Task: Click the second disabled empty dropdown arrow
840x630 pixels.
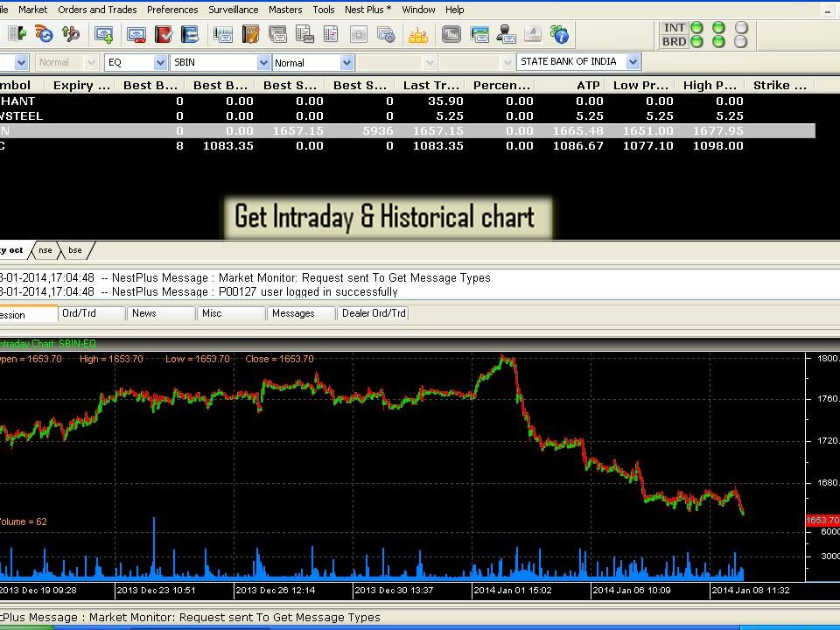Action: point(507,63)
